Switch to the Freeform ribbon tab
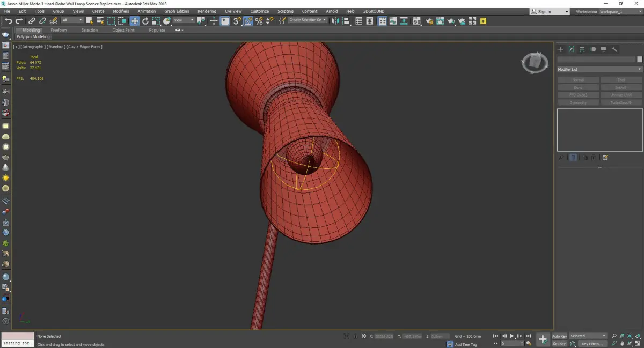 click(58, 30)
